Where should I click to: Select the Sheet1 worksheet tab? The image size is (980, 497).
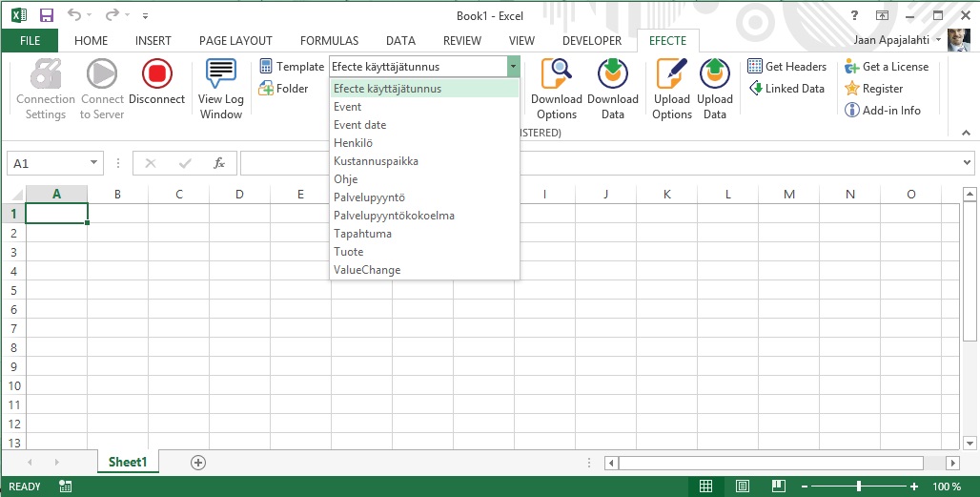[128, 462]
